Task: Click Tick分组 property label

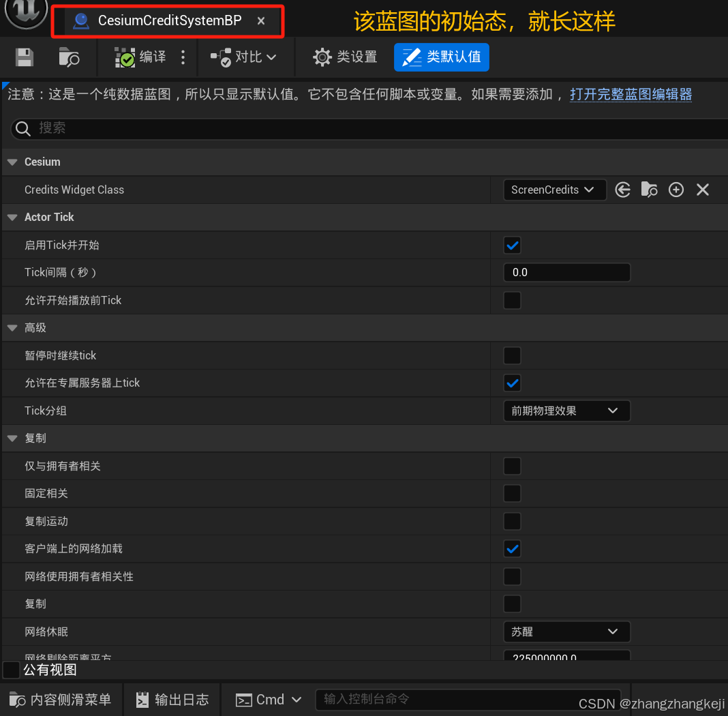Action: 46,411
